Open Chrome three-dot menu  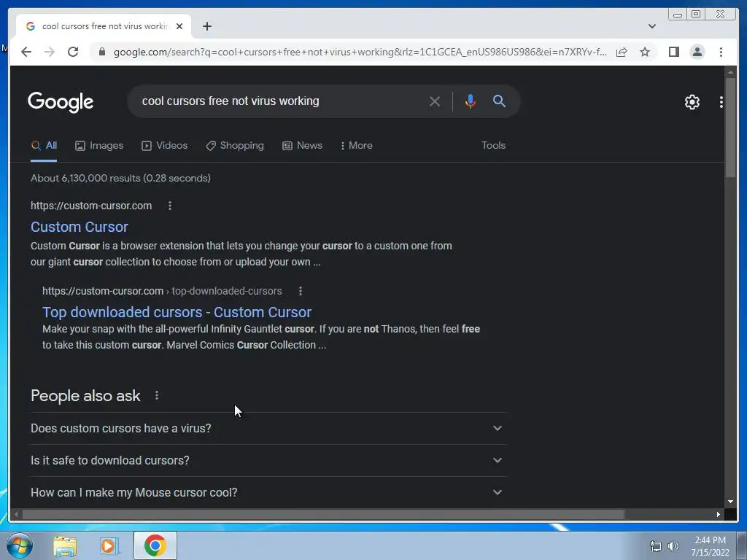click(x=721, y=52)
